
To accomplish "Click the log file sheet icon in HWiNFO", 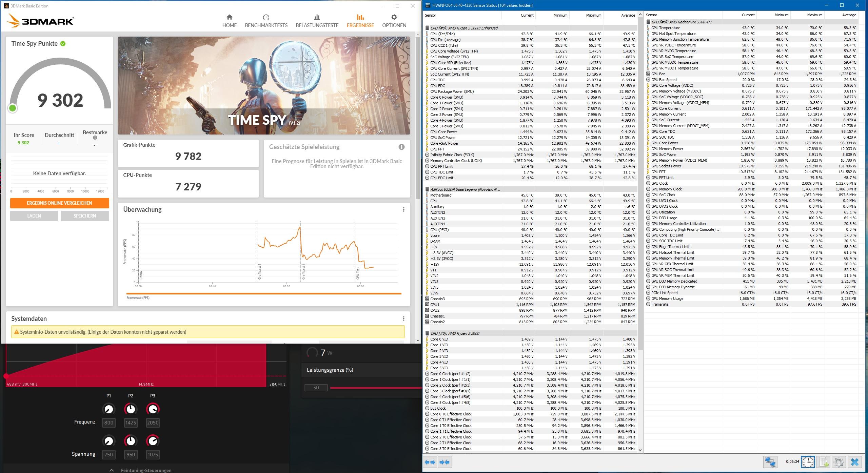I will click(823, 462).
